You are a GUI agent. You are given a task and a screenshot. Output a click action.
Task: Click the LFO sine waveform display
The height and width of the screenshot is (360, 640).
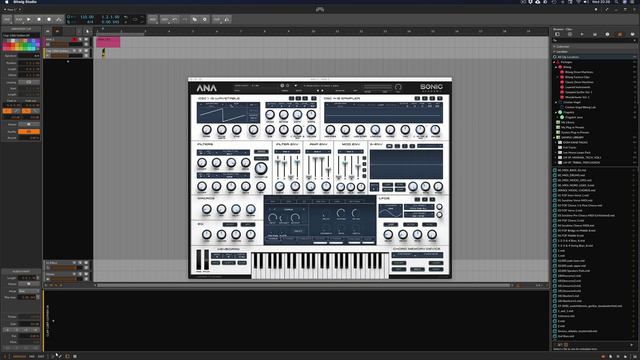click(390, 211)
